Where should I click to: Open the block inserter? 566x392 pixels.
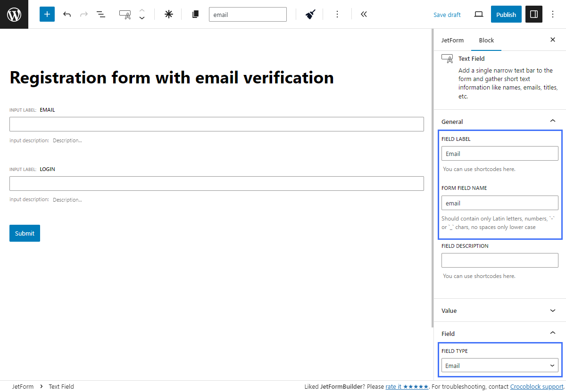47,14
